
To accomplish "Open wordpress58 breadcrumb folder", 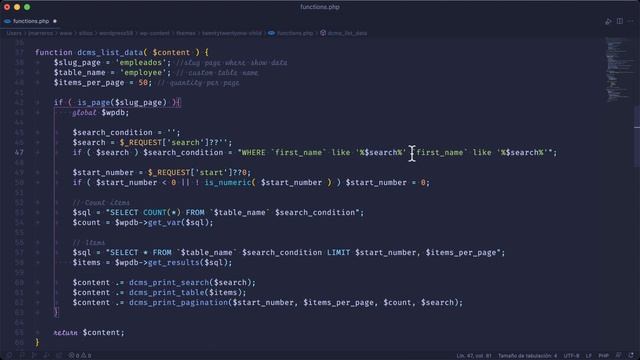I will pos(116,33).
